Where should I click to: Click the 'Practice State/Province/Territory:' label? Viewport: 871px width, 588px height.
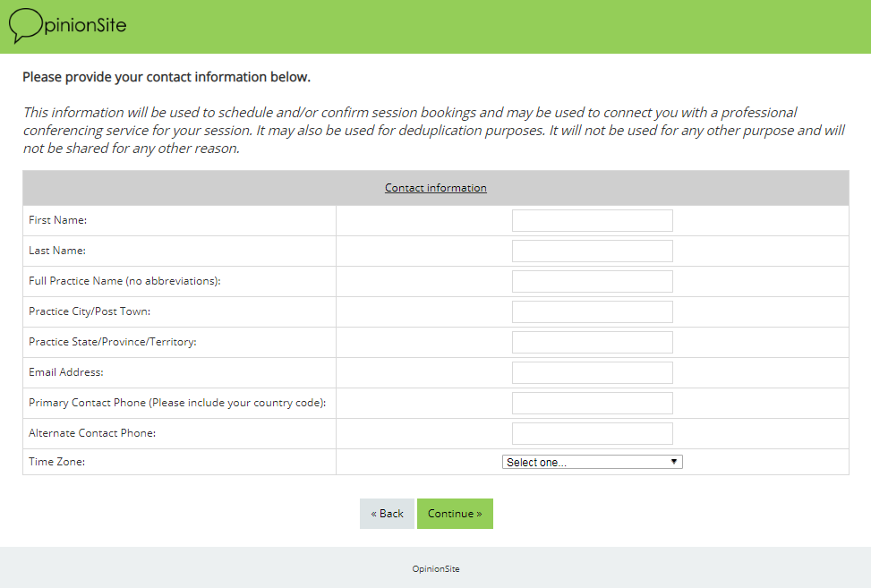[x=113, y=342]
